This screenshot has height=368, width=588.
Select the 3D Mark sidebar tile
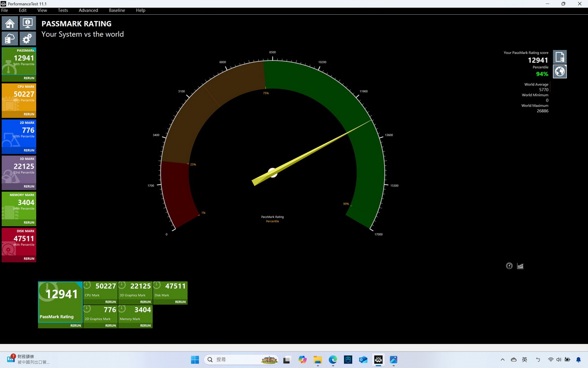[19, 169]
